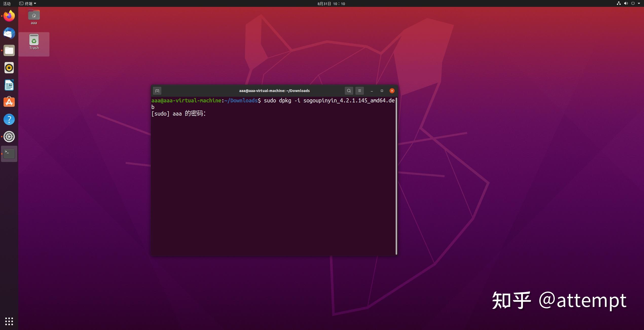Click the terminal search button
Viewport: 644px width, 330px height.
pyautogui.click(x=349, y=91)
